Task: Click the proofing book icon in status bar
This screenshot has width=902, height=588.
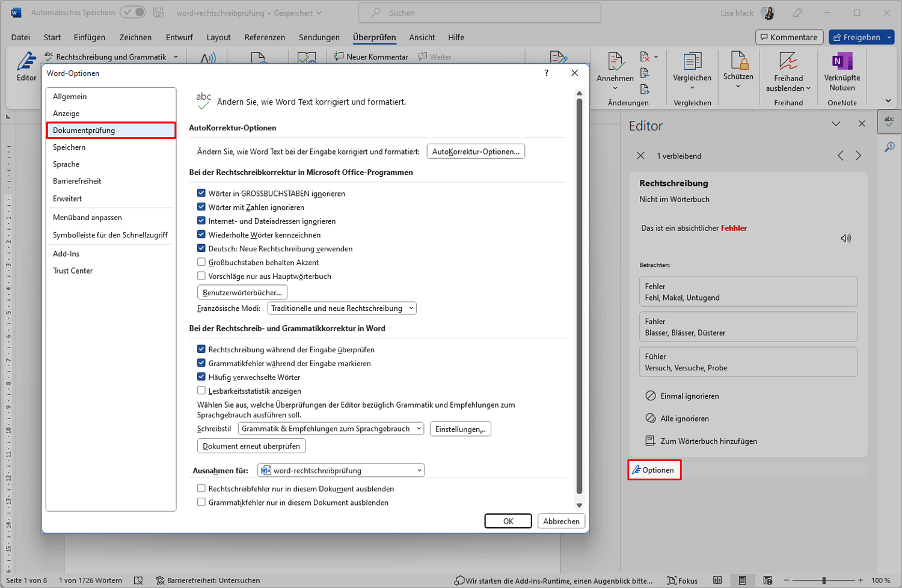Action: coord(138,580)
